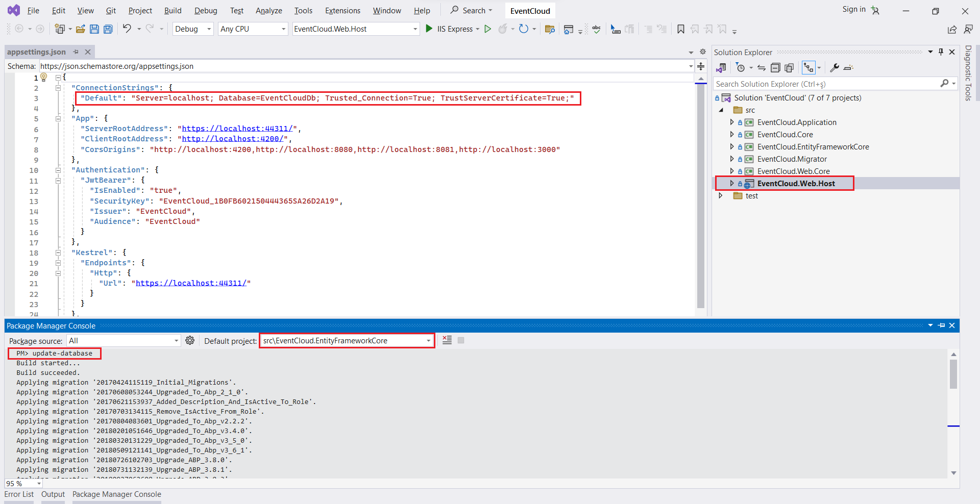Screen dimensions: 980x504
Task: Click the Search button in title bar
Action: pos(471,10)
